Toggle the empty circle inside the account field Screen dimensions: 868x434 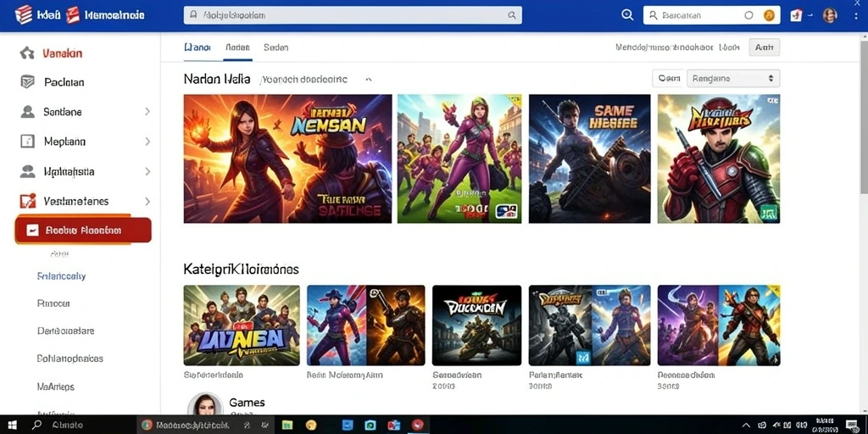coord(749,15)
